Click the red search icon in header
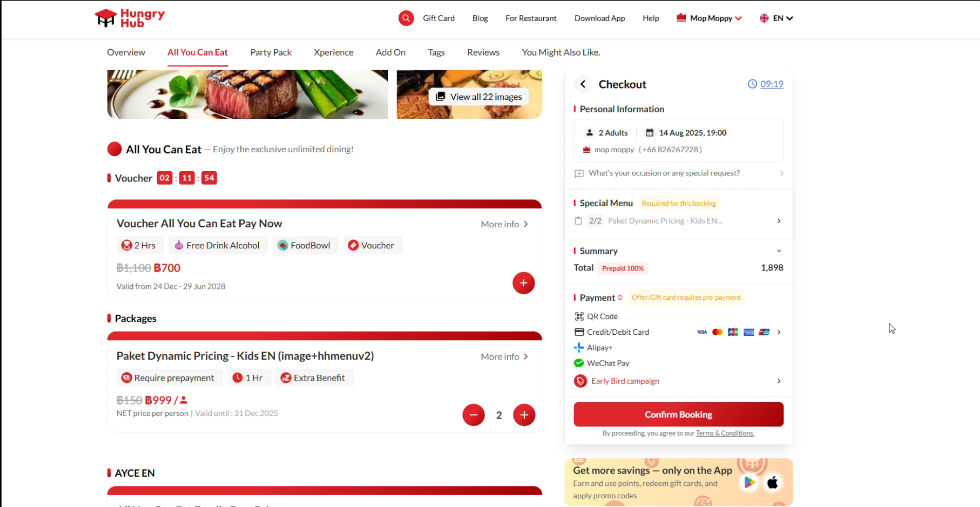The width and height of the screenshot is (980, 507). pyautogui.click(x=406, y=19)
